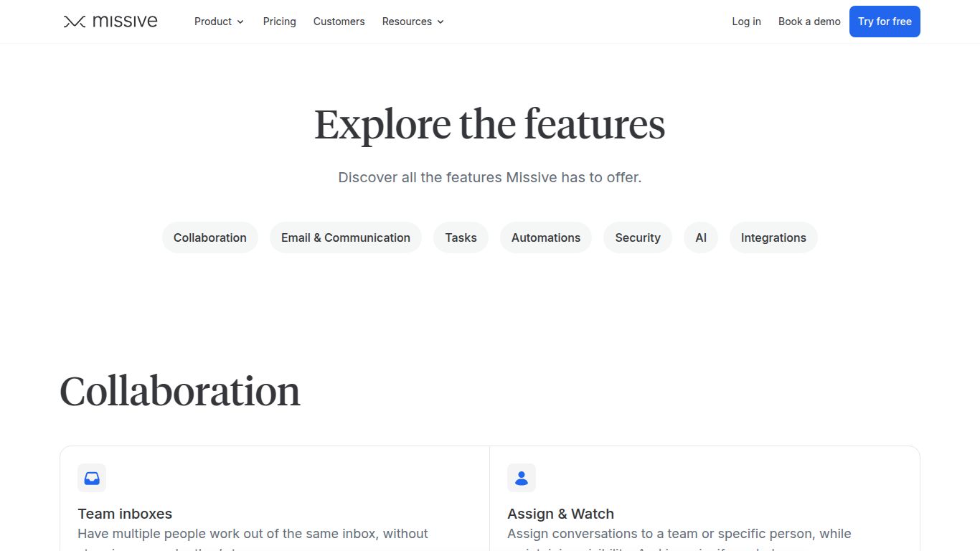Click the Collaboration section heading

[x=179, y=392]
